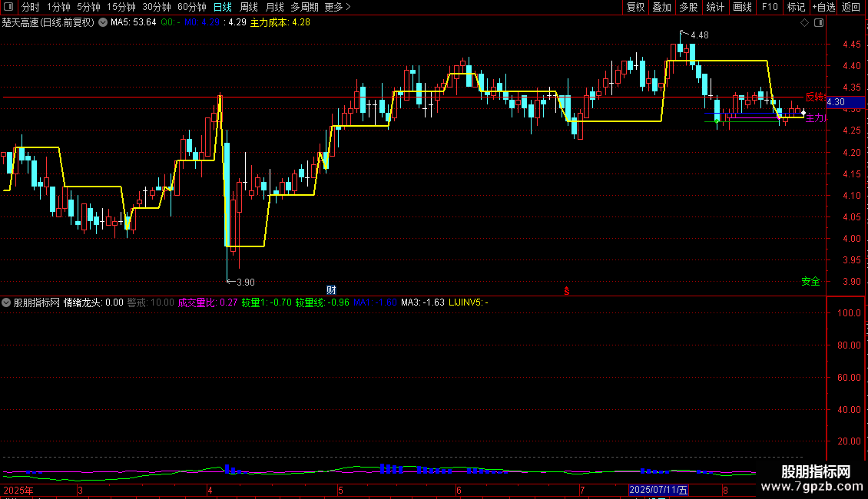Click the 2025/07/11/五 date cursor label

coord(659,490)
